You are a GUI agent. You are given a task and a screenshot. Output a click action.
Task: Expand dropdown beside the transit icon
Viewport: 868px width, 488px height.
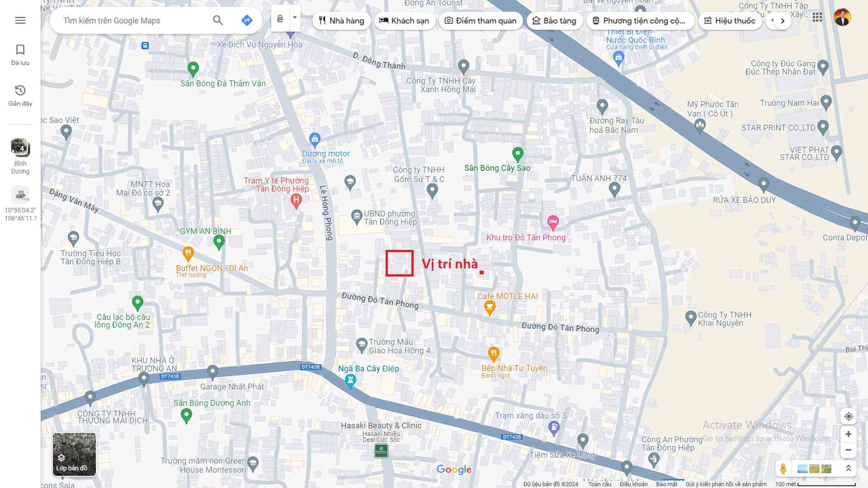click(295, 18)
